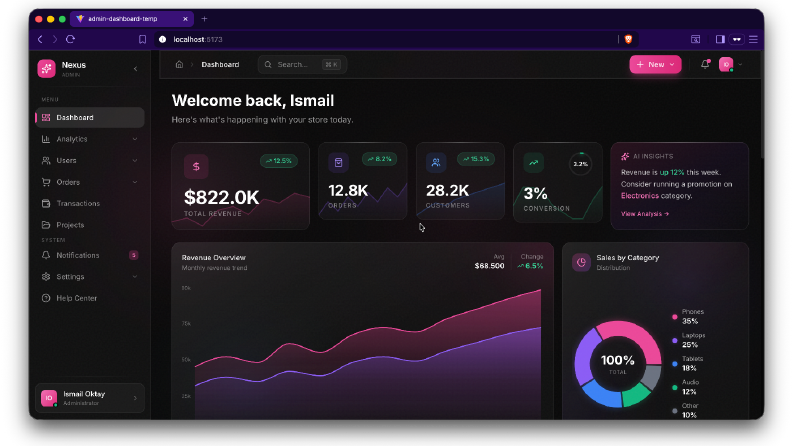Reload the page

click(x=70, y=39)
